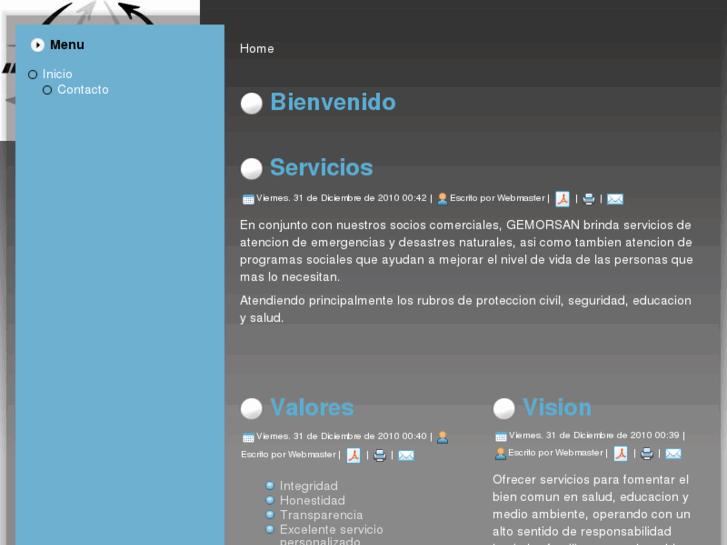Screen dimensions: 727x545
Task: Click author icon for Valores article
Action: (442, 437)
